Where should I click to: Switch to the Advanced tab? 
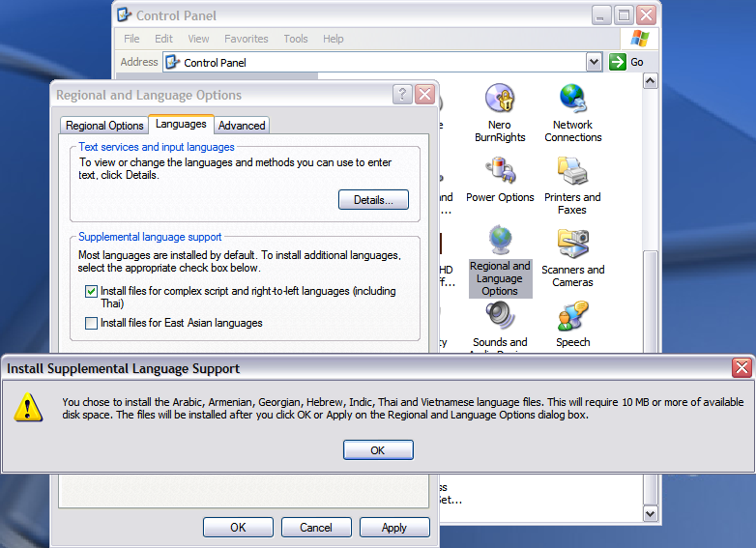tap(242, 126)
